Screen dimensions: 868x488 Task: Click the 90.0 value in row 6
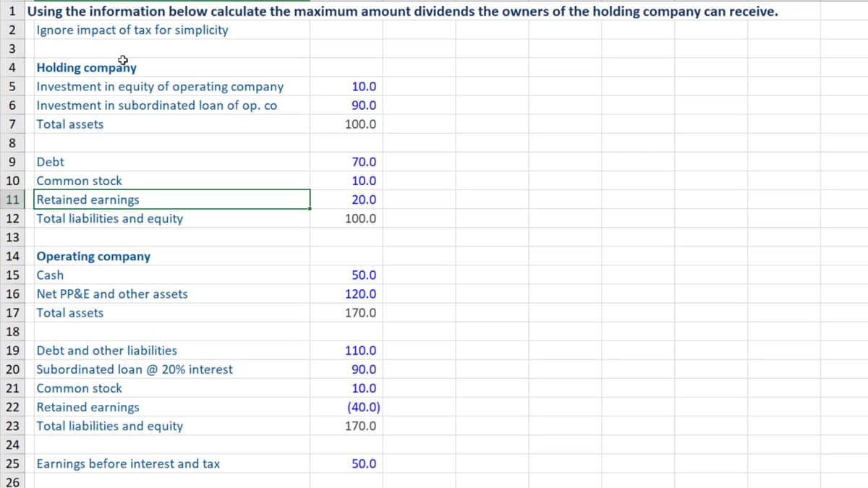click(x=364, y=106)
